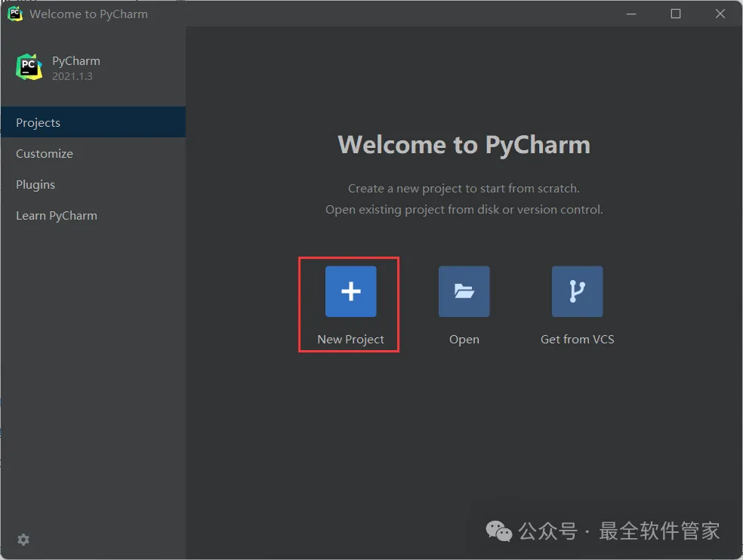Switch to the Customize tab
Viewport: 743px width, 560px height.
click(x=94, y=153)
